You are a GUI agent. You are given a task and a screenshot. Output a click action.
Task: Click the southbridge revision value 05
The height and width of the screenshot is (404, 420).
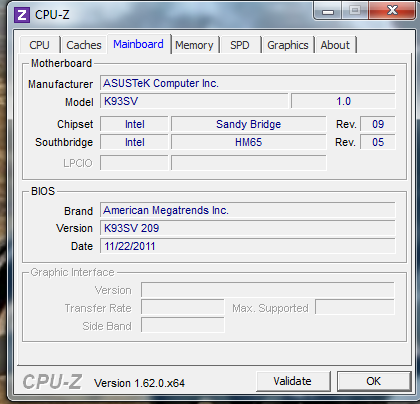coord(378,142)
